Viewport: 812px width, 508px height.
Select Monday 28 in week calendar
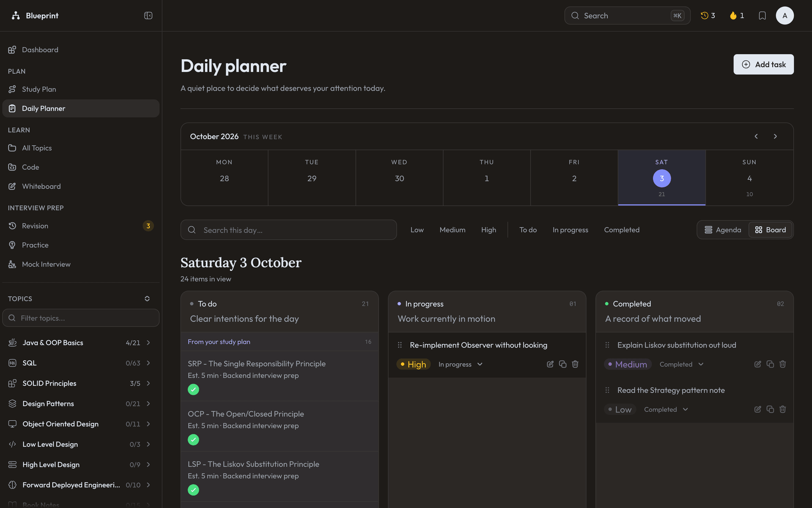coord(224,178)
